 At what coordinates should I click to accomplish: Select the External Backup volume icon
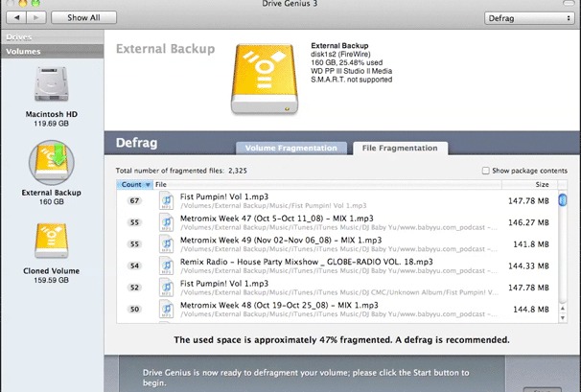52,163
